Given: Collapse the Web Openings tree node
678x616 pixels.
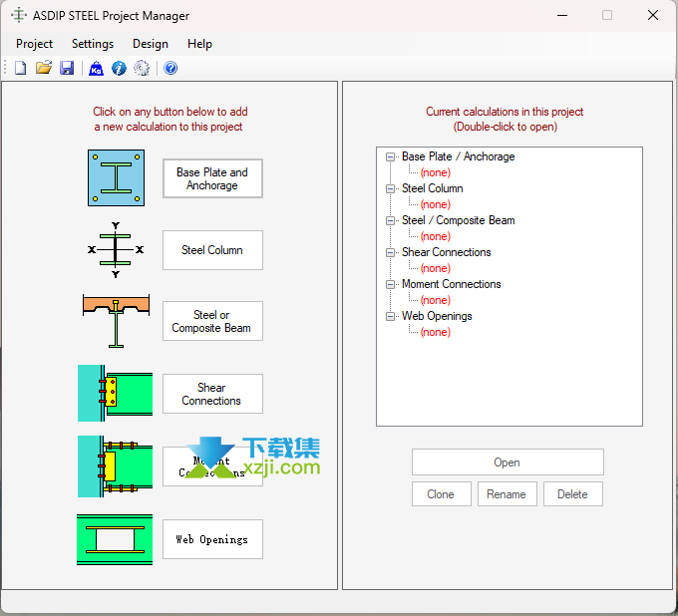Looking at the screenshot, I should coord(390,316).
